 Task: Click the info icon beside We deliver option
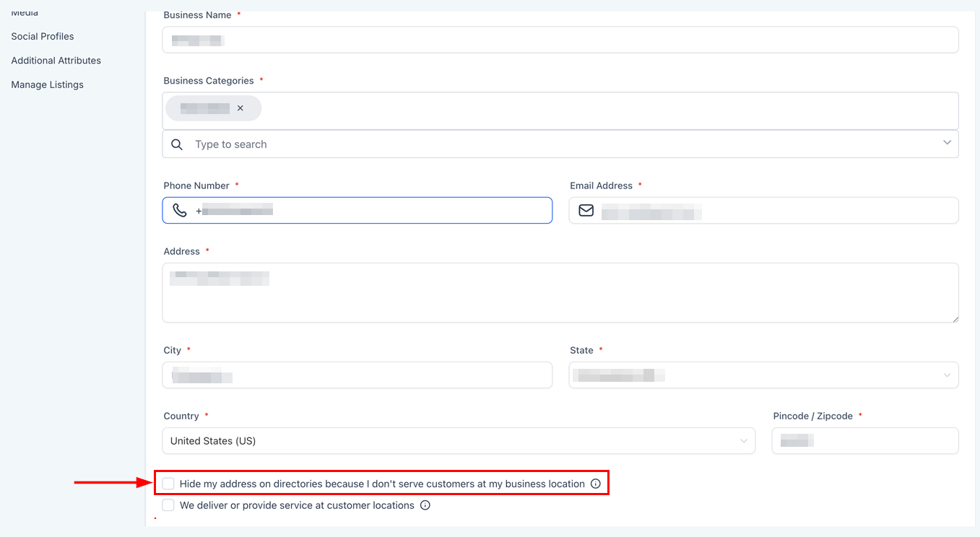tap(425, 505)
